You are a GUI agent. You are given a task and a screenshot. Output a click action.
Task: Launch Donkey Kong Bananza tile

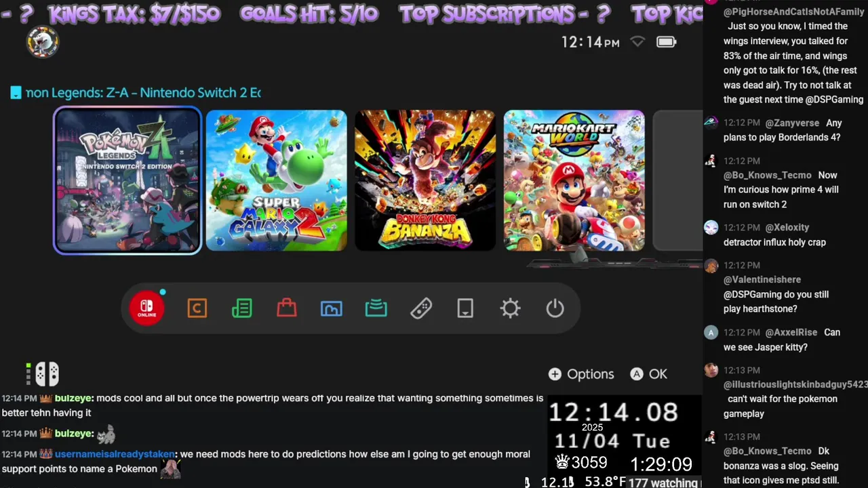[425, 180]
